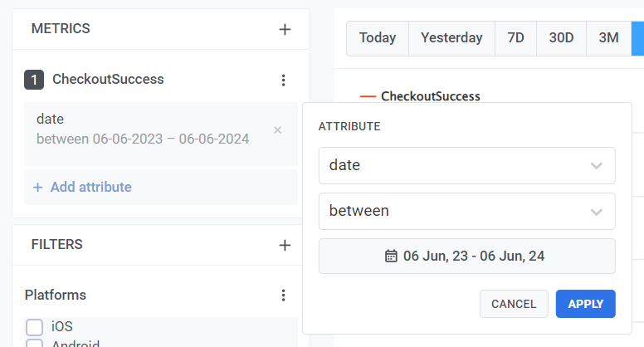Click the metric number 1 badge
The width and height of the screenshot is (644, 347).
(34, 80)
